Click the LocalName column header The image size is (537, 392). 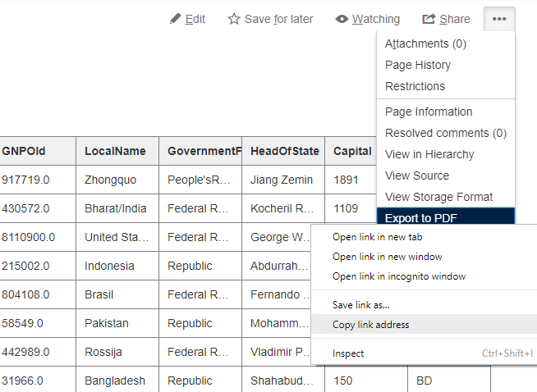[116, 151]
